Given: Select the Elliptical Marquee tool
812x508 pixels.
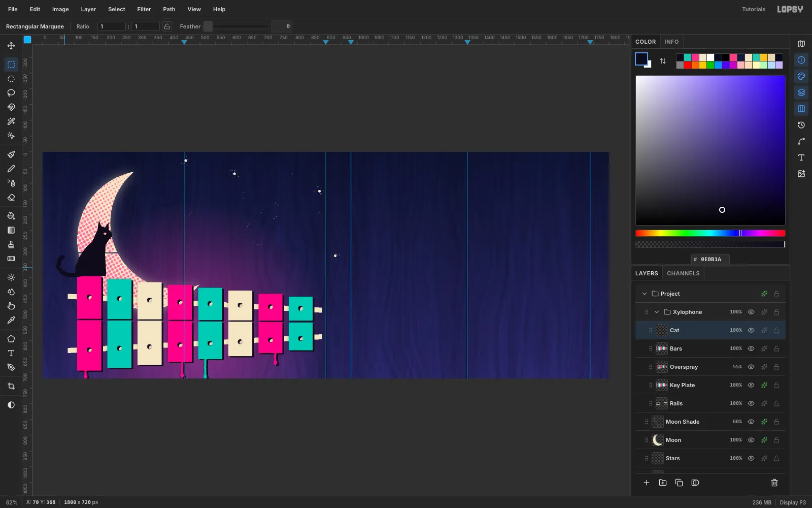Looking at the screenshot, I should point(11,79).
